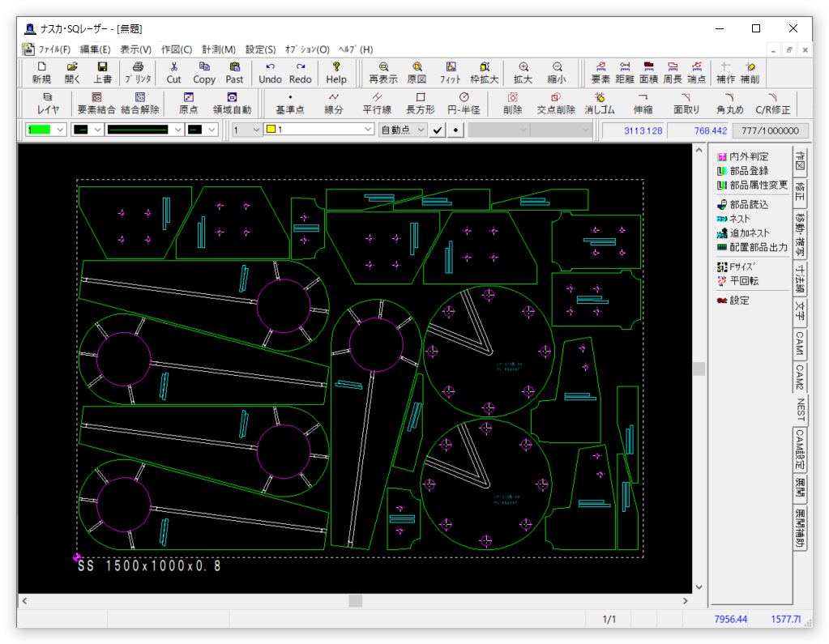
Task: Click the 要素結合 join elements icon
Action: point(96,103)
